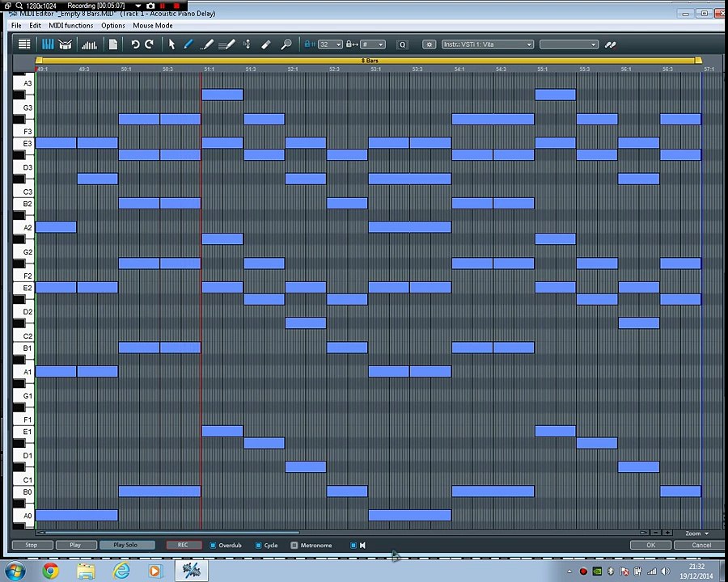This screenshot has width=728, height=582.
Task: Toggle the note length lock
Action: (352, 44)
